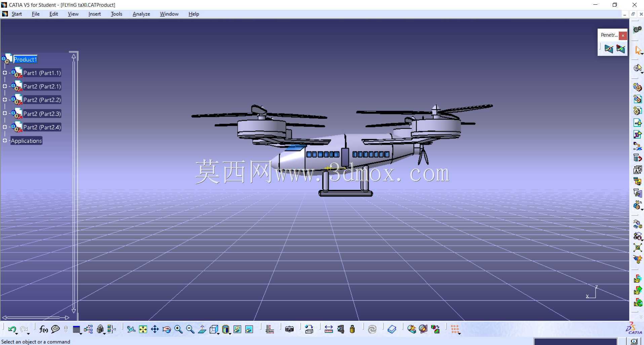Click the Sectioning icon
The width and height of the screenshot is (644, 345).
point(423,329)
